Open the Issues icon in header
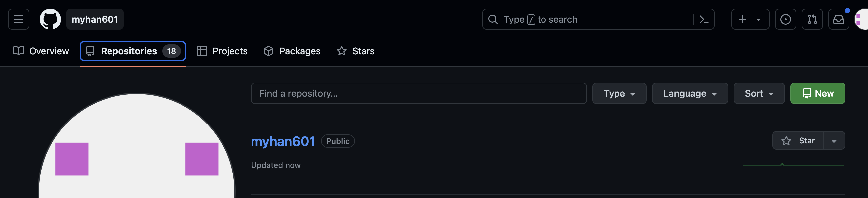 click(x=785, y=19)
